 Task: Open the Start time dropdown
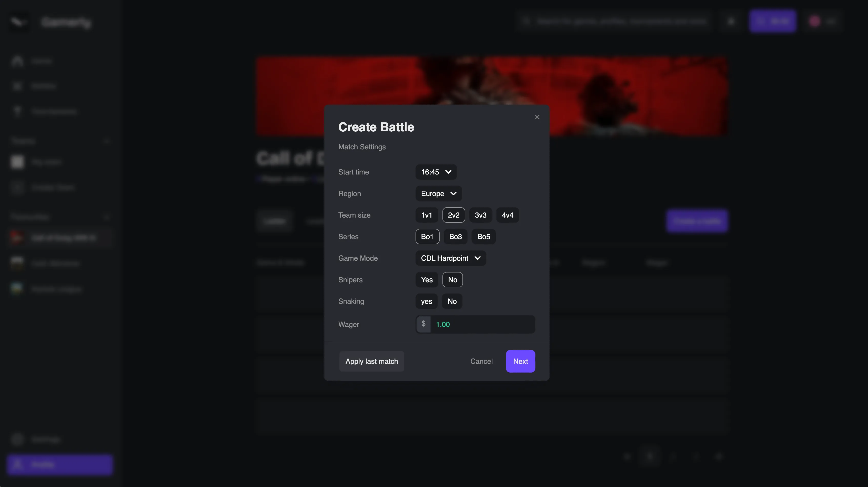click(436, 172)
